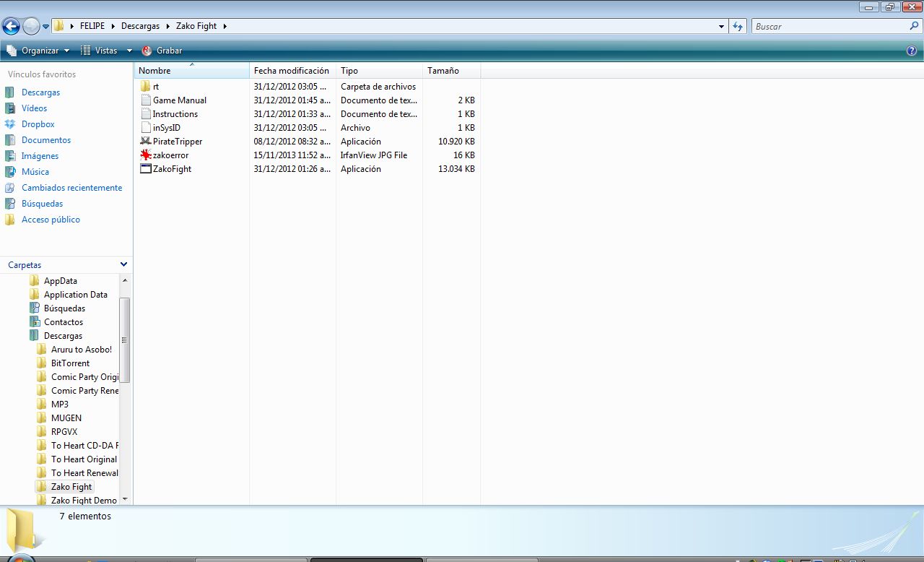Sort by Fecha modificación column header
924x562 pixels.
[x=291, y=71]
